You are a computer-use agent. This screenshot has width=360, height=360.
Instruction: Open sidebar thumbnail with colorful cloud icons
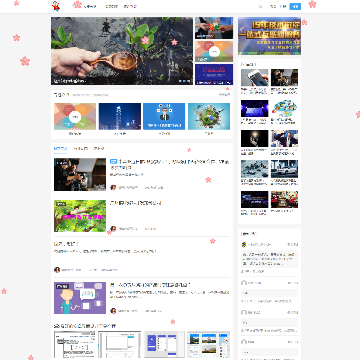point(284,108)
